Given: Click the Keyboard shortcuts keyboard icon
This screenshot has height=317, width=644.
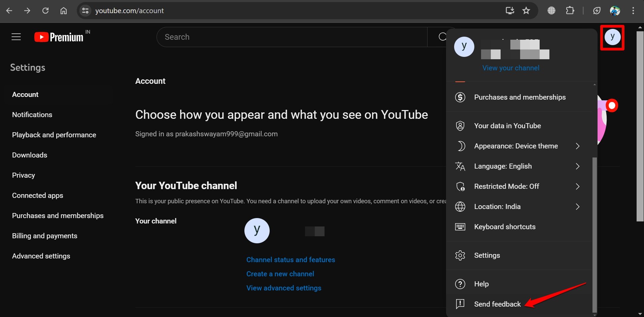Looking at the screenshot, I should pos(460,227).
